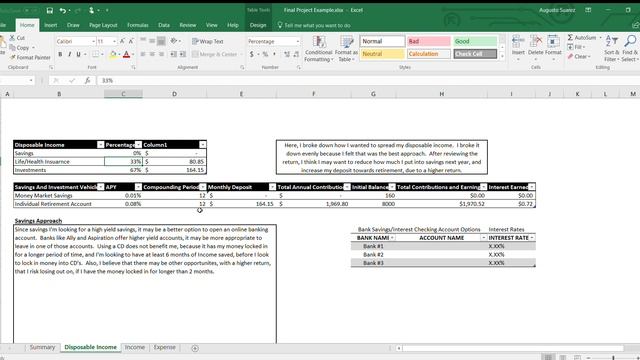Viewport: 640px width, 360px height.
Task: Select the Calculation cell style
Action: [x=429, y=54]
